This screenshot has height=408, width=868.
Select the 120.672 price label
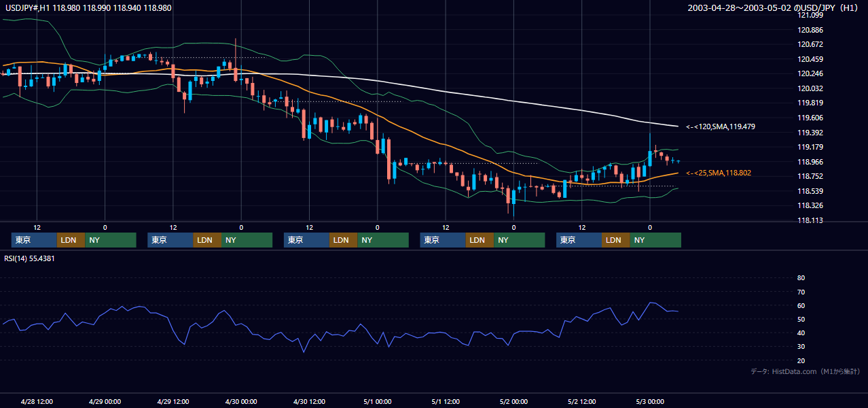(811, 44)
